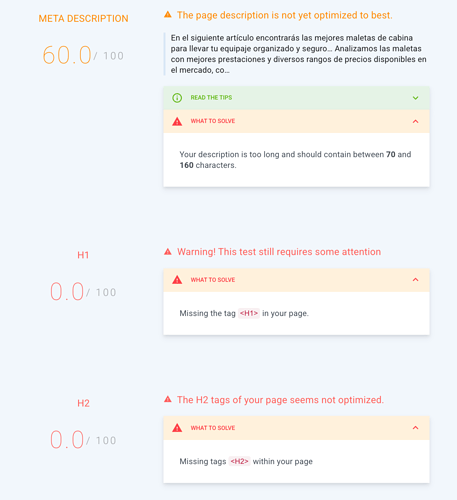Collapse the H2 What To Solve chevron
This screenshot has width=457, height=500.
click(415, 427)
